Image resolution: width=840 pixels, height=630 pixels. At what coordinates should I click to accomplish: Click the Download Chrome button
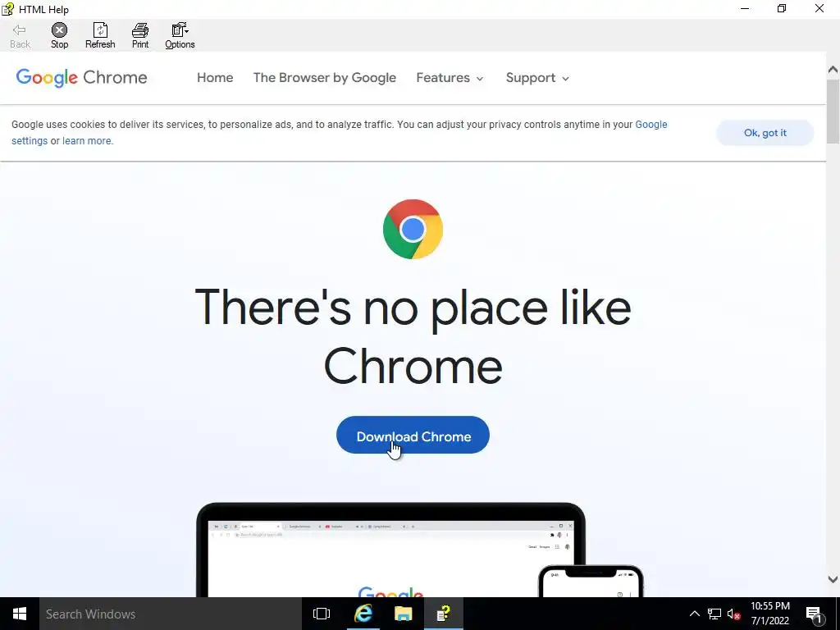(x=413, y=435)
